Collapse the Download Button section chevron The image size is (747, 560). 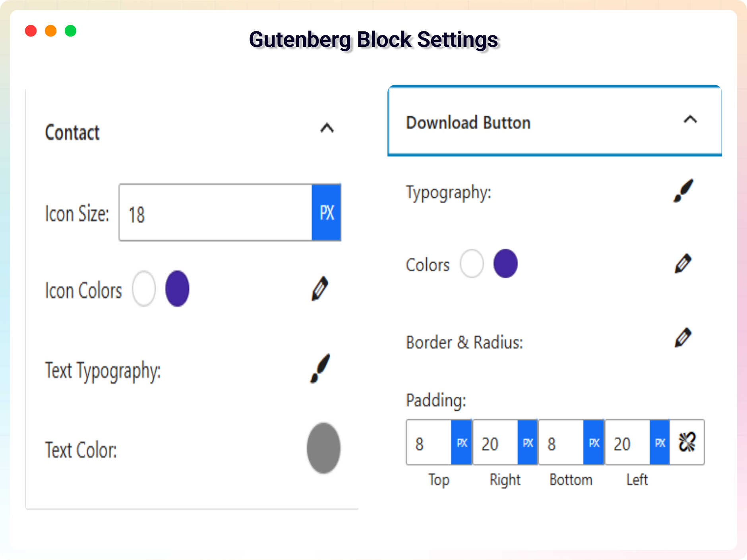click(690, 120)
